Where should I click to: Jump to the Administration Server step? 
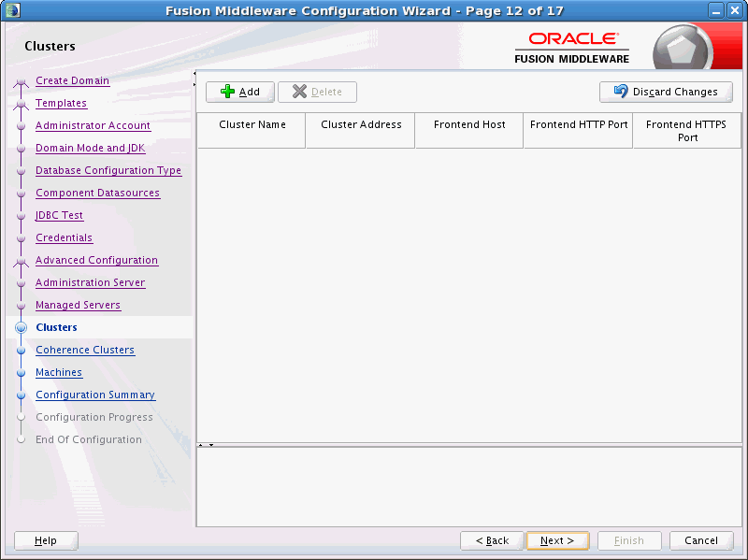(90, 282)
